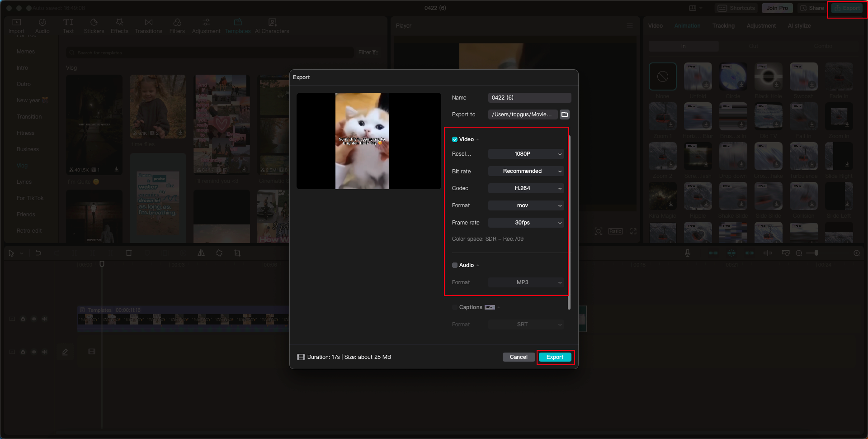Enable the Captions export checkbox

tap(455, 307)
